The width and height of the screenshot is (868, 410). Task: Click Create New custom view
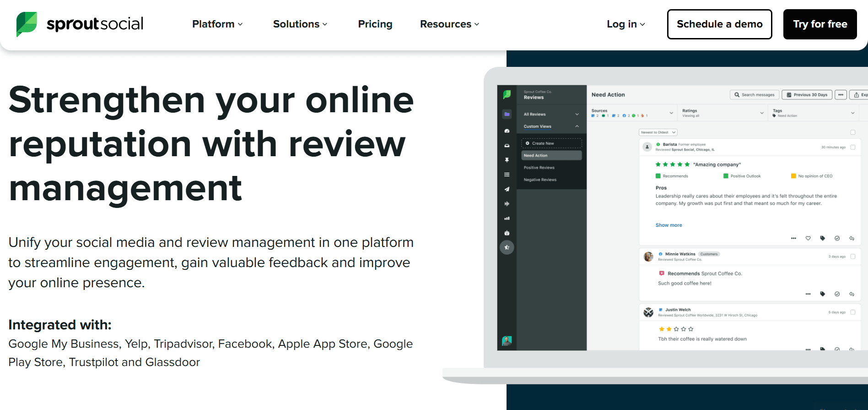pos(551,143)
